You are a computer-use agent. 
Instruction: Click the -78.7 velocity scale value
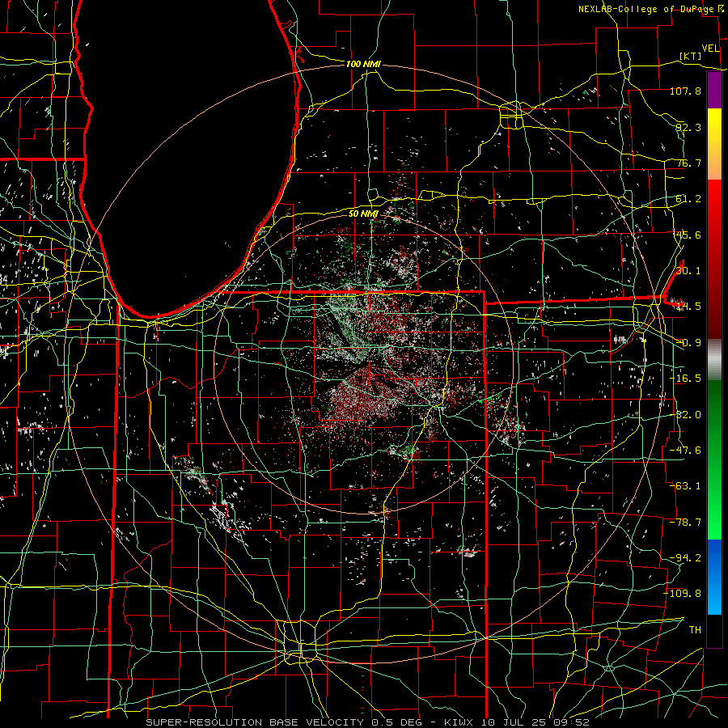(685, 523)
